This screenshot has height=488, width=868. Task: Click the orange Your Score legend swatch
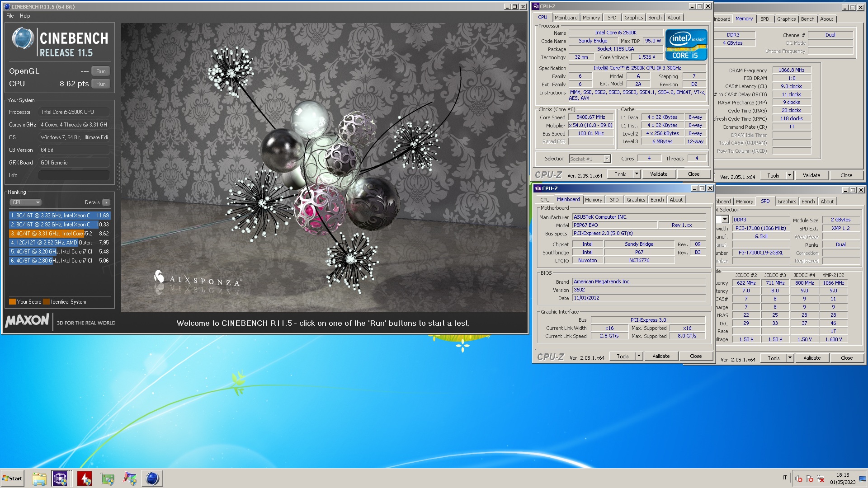(13, 302)
